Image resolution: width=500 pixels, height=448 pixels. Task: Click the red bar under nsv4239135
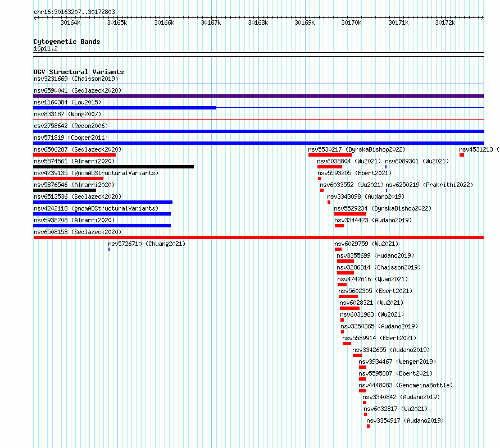(x=68, y=179)
